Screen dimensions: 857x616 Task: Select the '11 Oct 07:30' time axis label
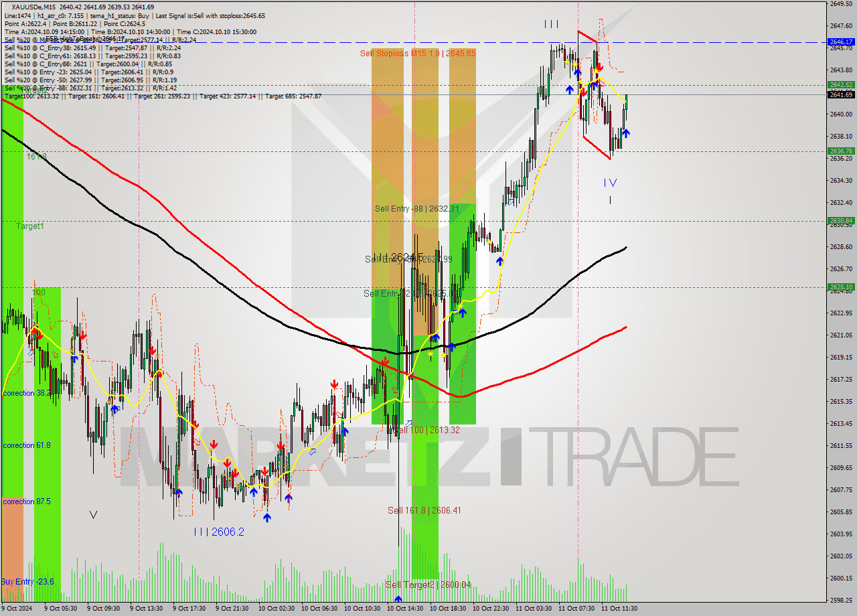576,609
